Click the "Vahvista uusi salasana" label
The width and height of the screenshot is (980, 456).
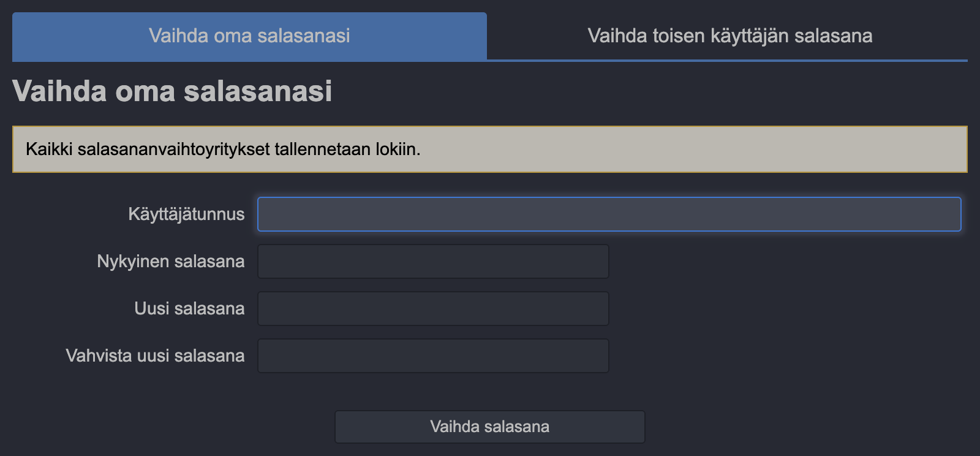tap(155, 355)
